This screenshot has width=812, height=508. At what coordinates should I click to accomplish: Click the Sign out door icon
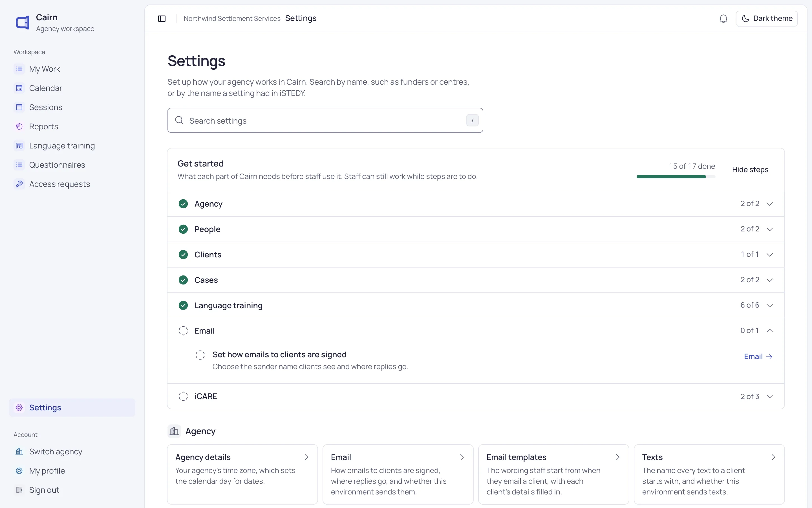19,490
